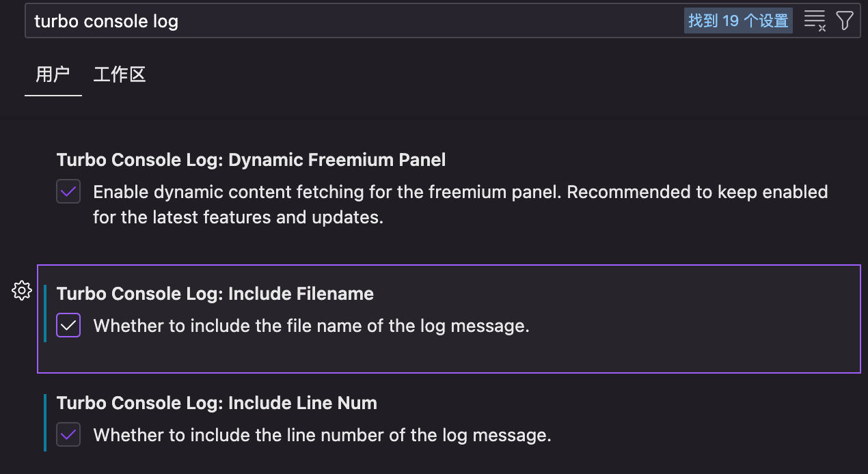Viewport: 868px width, 474px height.
Task: Focus the 'turbo console log' search field
Action: pyautogui.click(x=355, y=21)
